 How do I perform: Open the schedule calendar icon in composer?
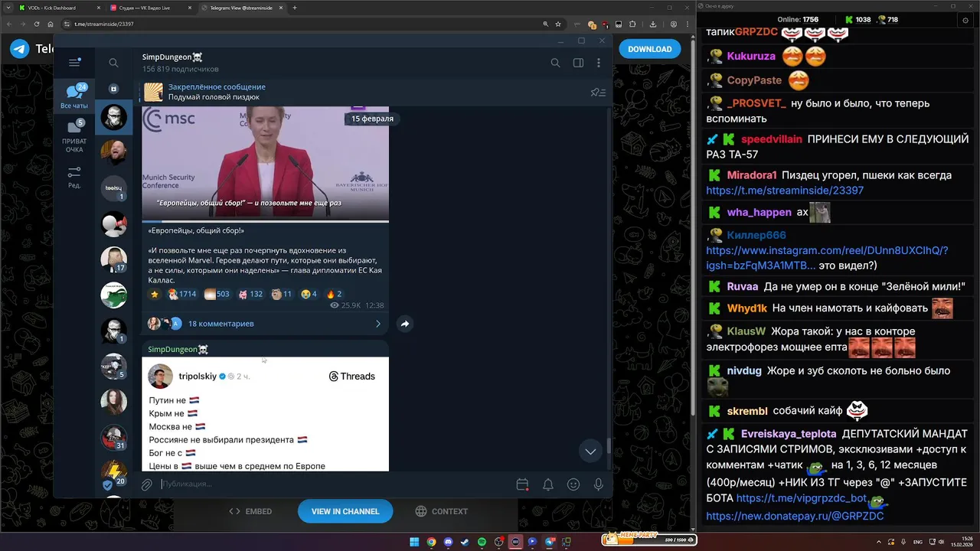click(522, 484)
